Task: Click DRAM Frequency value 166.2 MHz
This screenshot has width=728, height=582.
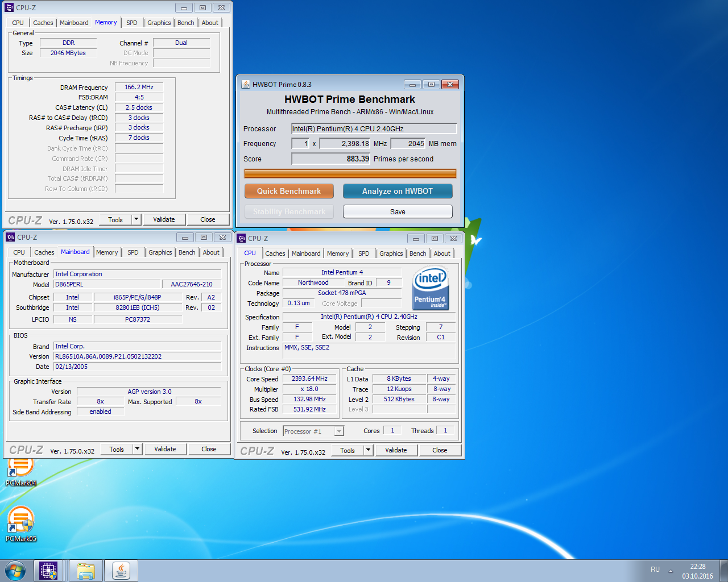Action: point(139,87)
